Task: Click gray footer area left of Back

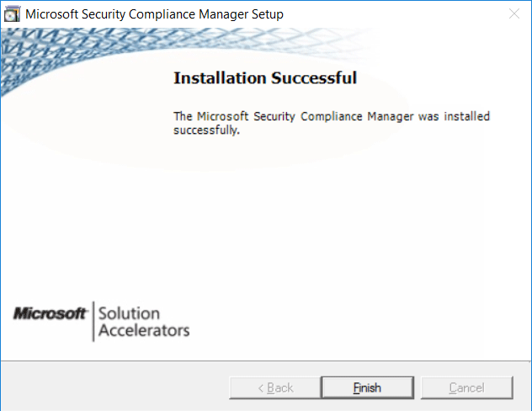Action: coord(114,387)
